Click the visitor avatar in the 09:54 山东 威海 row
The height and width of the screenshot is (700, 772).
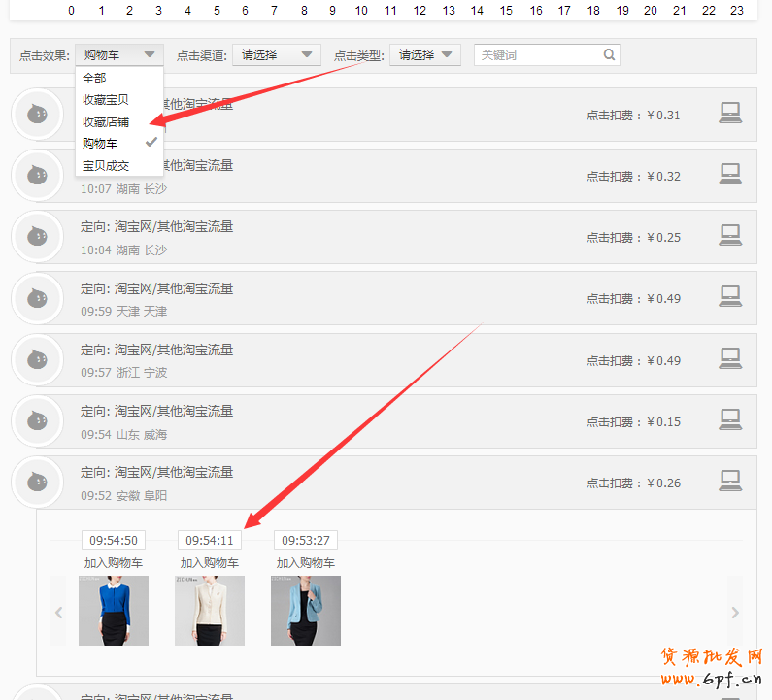coord(38,421)
